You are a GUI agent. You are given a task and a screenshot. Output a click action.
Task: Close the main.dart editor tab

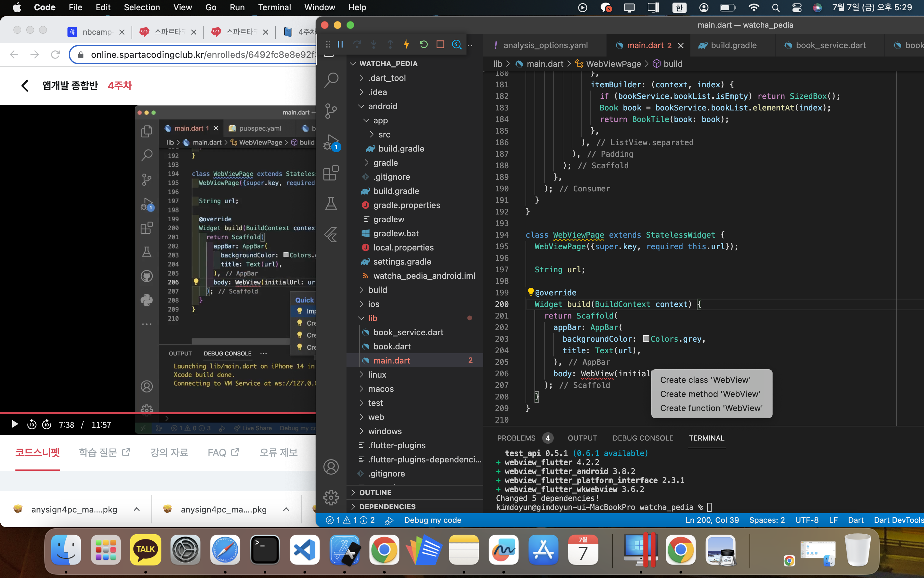pos(681,46)
